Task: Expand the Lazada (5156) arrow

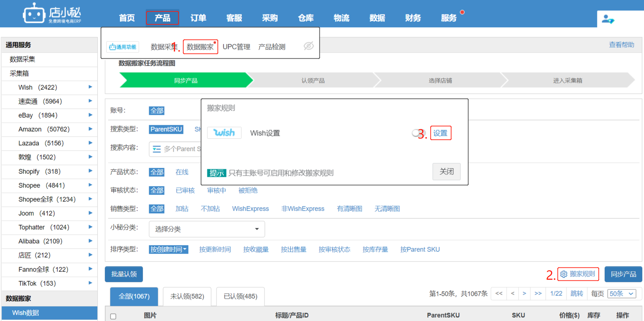Action: coord(90,143)
